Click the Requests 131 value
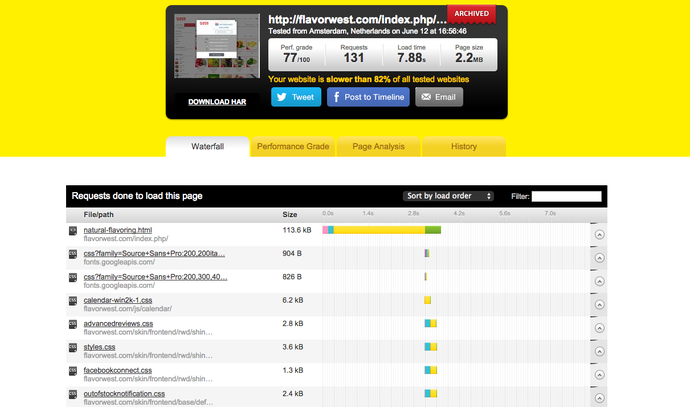Screen dimensions: 690x407 [x=354, y=58]
